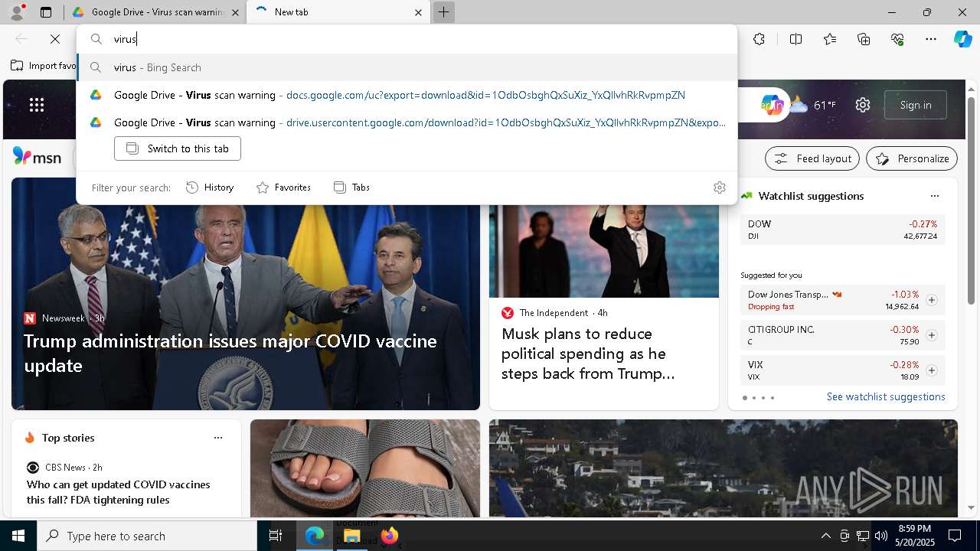Open the Collections icon
This screenshot has width=980, height=551.
click(864, 39)
